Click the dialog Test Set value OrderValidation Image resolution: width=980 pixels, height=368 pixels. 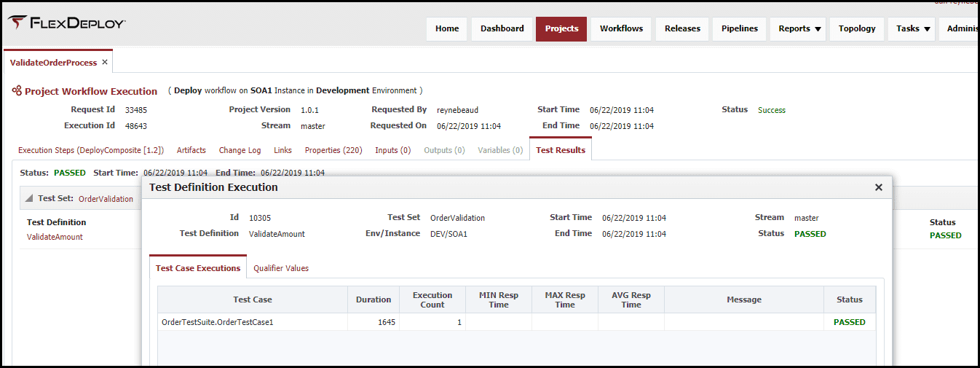457,218
